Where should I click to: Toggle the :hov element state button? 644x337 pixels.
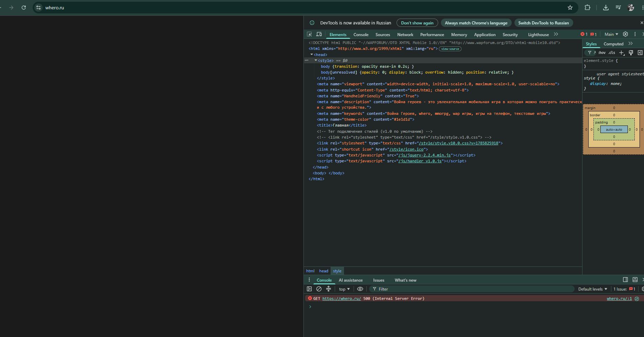602,53
